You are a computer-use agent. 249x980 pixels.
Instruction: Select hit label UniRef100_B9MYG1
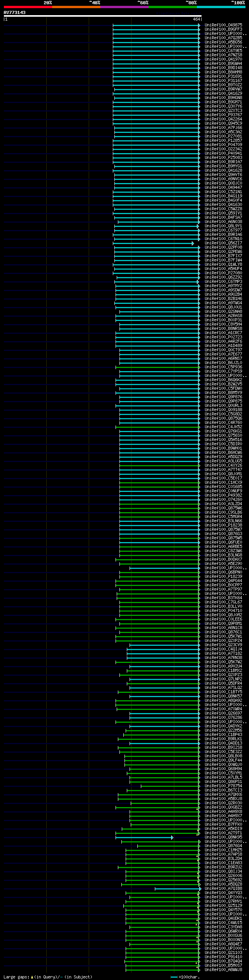[x=223, y=166]
